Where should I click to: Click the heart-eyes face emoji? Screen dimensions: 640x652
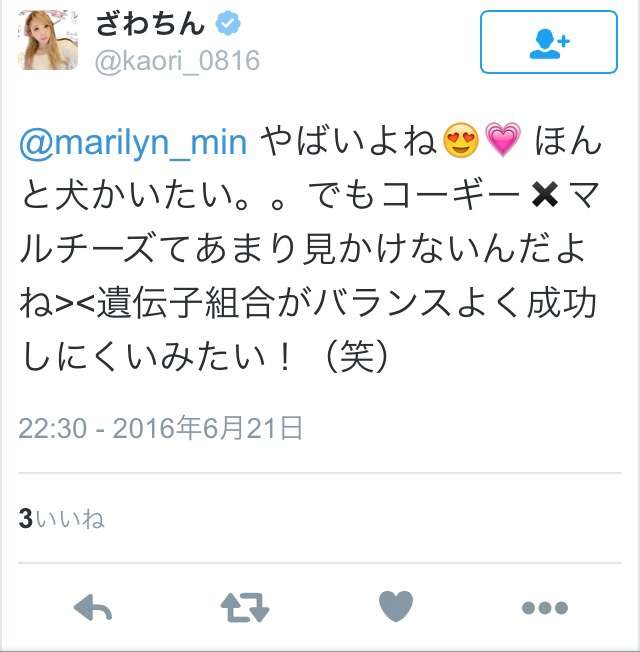click(x=461, y=140)
